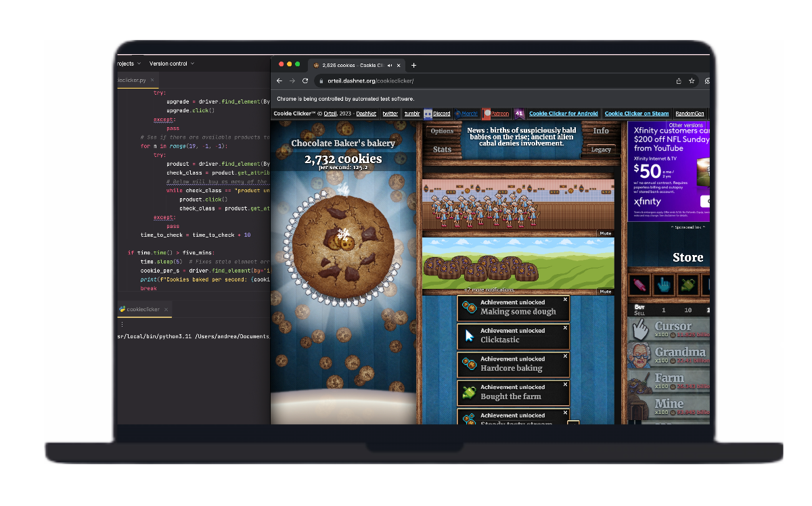
Task: Open the Other versions dropdown
Action: 685,125
